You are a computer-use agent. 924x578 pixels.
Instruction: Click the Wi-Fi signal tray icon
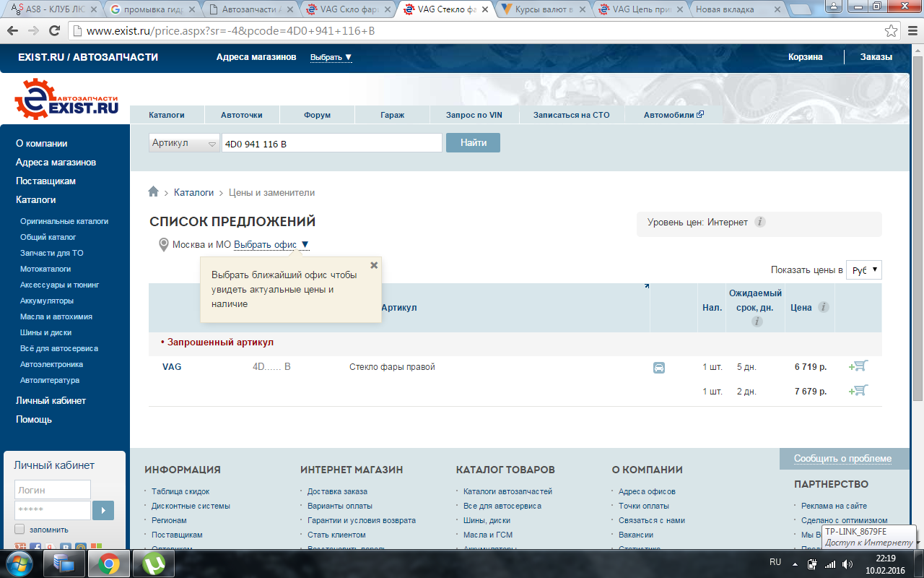point(831,564)
